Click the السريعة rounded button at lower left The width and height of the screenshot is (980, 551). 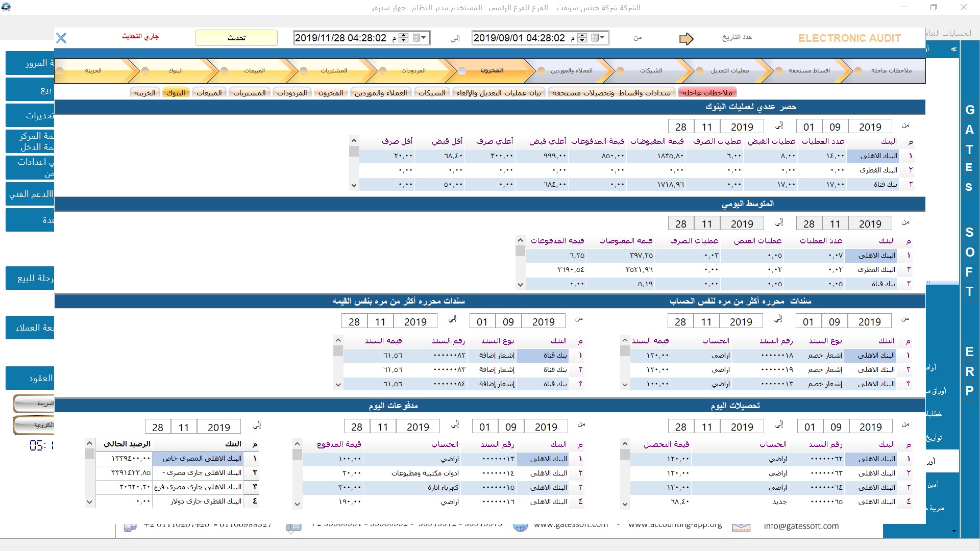[34, 404]
